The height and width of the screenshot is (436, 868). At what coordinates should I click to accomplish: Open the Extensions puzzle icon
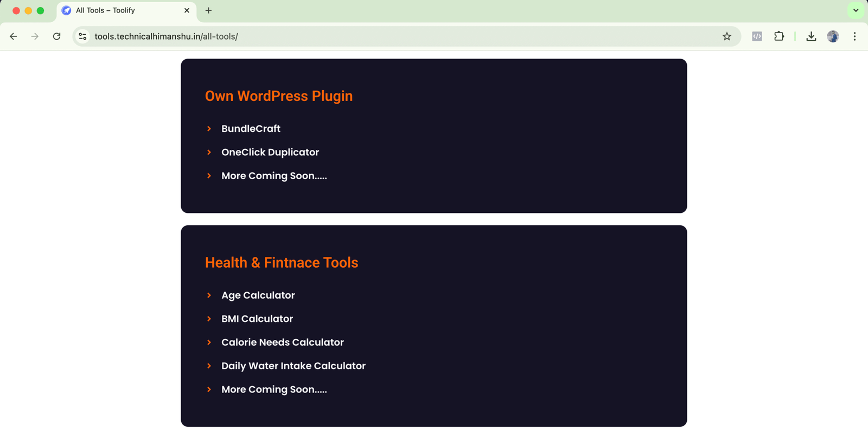[x=779, y=36]
